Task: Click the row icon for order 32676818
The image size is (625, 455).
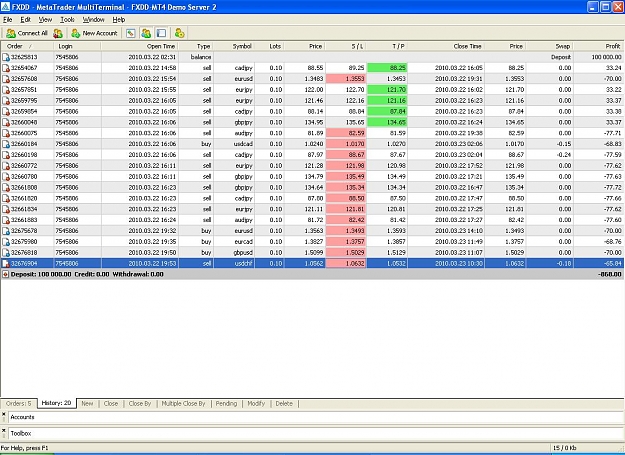Action: coord(6,253)
